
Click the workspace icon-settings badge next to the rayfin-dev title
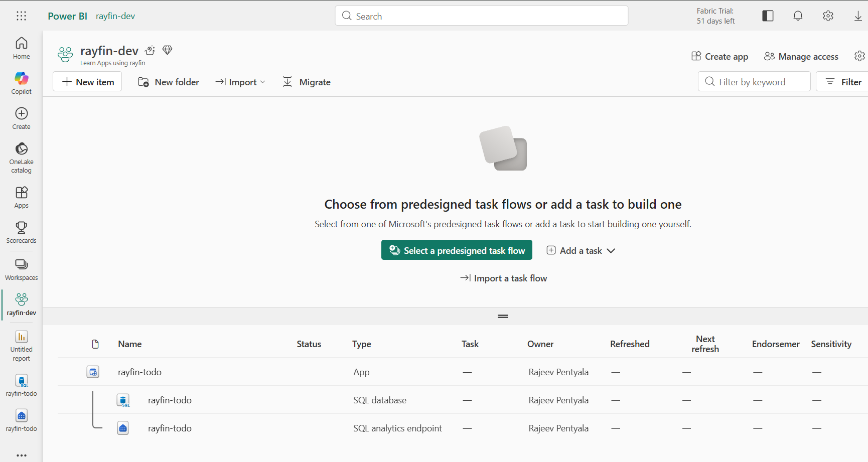pyautogui.click(x=150, y=50)
